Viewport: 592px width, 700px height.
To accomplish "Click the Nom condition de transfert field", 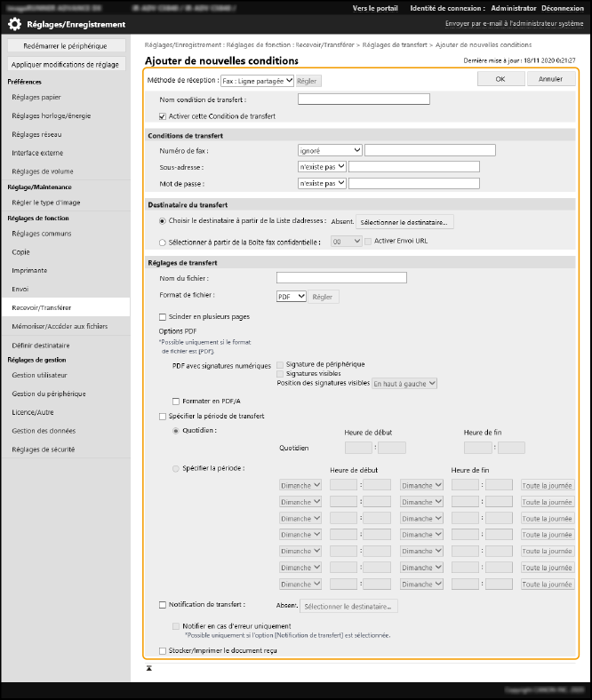I will pyautogui.click(x=364, y=99).
